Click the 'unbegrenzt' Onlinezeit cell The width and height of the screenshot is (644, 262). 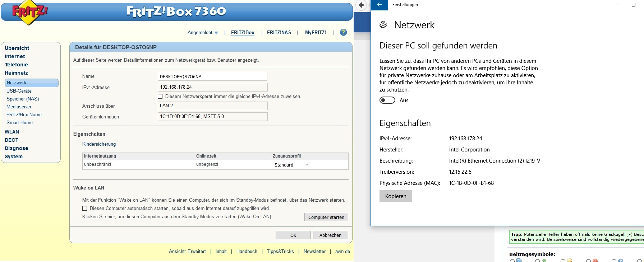[207, 164]
